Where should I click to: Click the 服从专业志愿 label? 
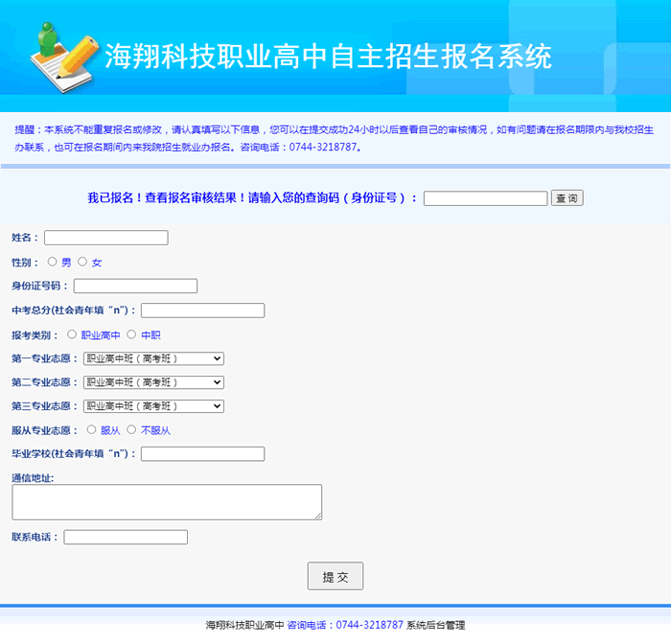coord(44,430)
